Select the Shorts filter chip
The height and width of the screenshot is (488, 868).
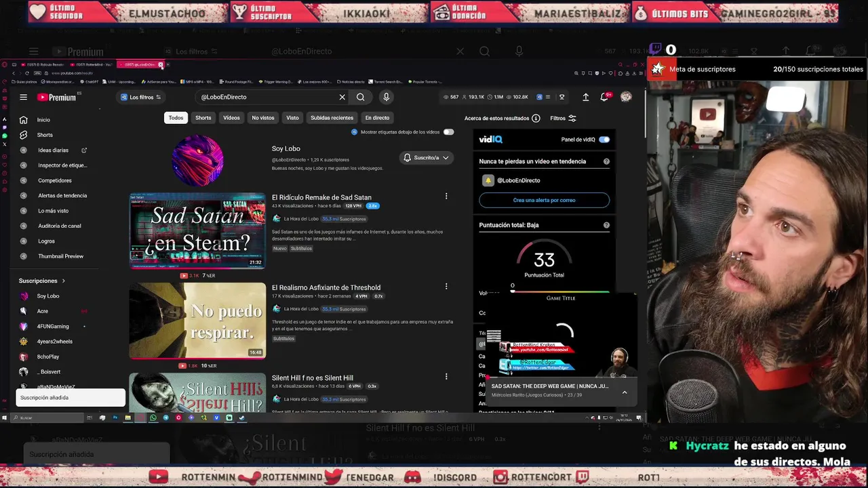(203, 118)
